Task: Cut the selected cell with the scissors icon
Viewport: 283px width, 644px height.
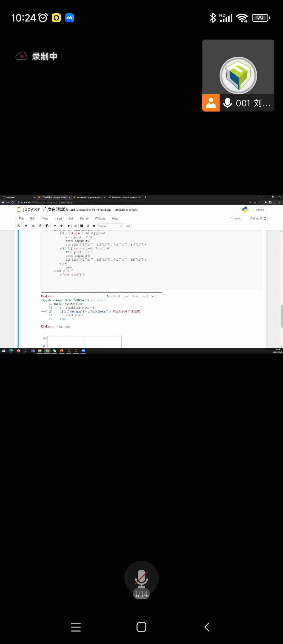Action: tap(34, 226)
